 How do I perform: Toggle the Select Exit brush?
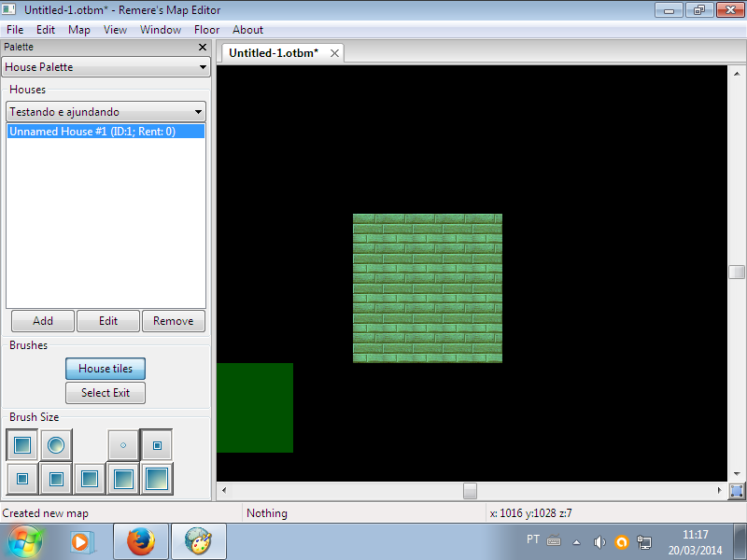click(106, 393)
